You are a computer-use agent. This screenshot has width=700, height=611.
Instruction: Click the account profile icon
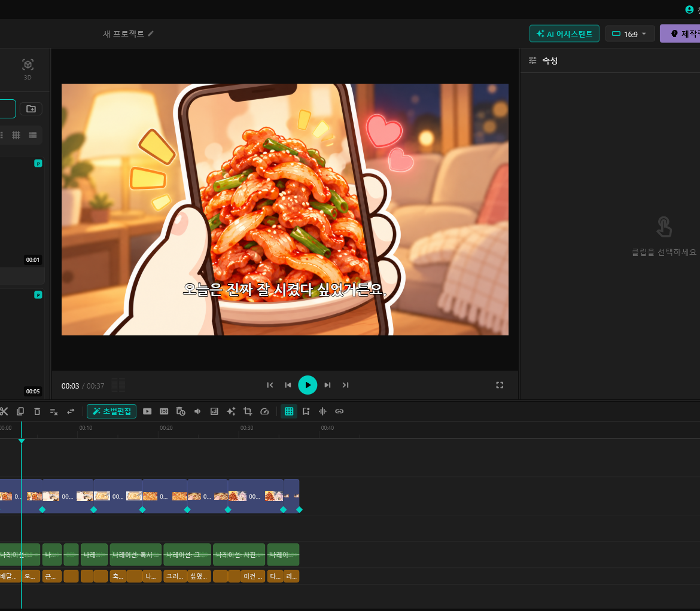point(689,10)
